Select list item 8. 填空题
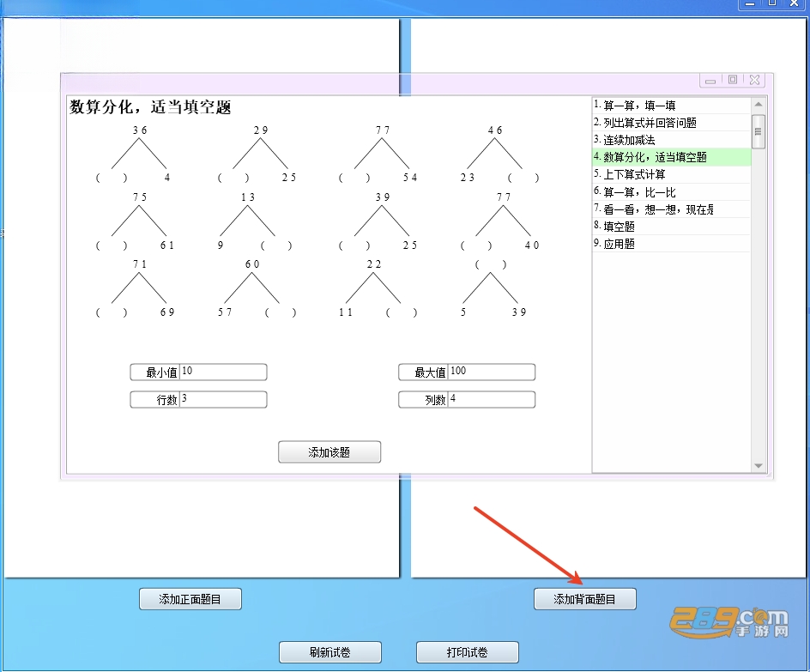This screenshot has width=810, height=672. click(x=671, y=227)
